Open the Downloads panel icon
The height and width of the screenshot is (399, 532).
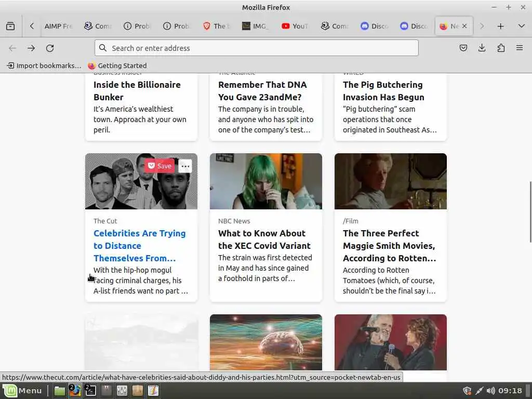(x=482, y=48)
